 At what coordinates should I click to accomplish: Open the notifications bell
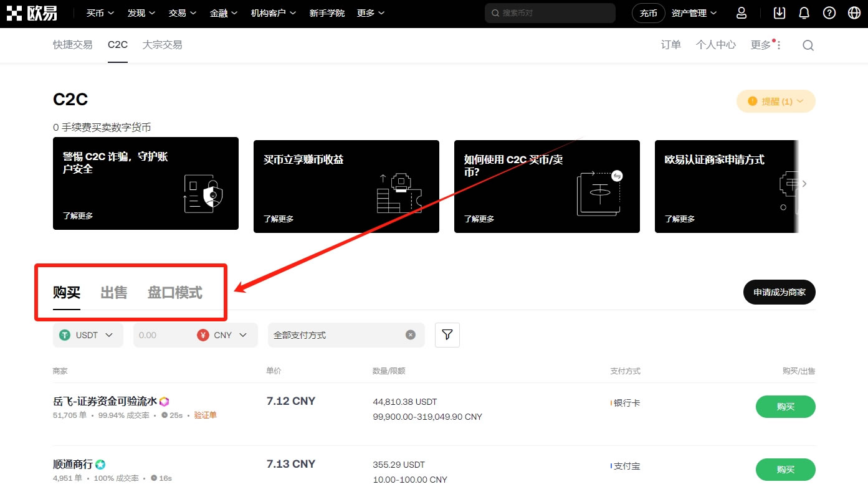[x=804, y=13]
